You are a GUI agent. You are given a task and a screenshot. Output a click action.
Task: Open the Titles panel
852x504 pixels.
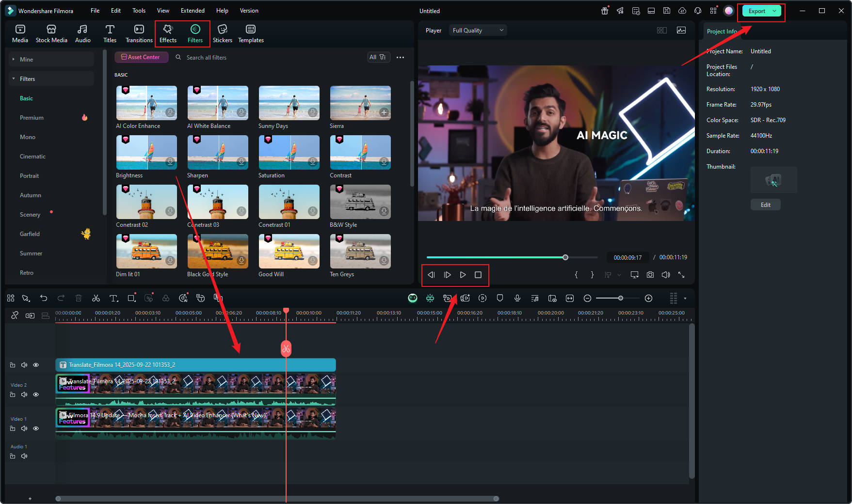[110, 33]
